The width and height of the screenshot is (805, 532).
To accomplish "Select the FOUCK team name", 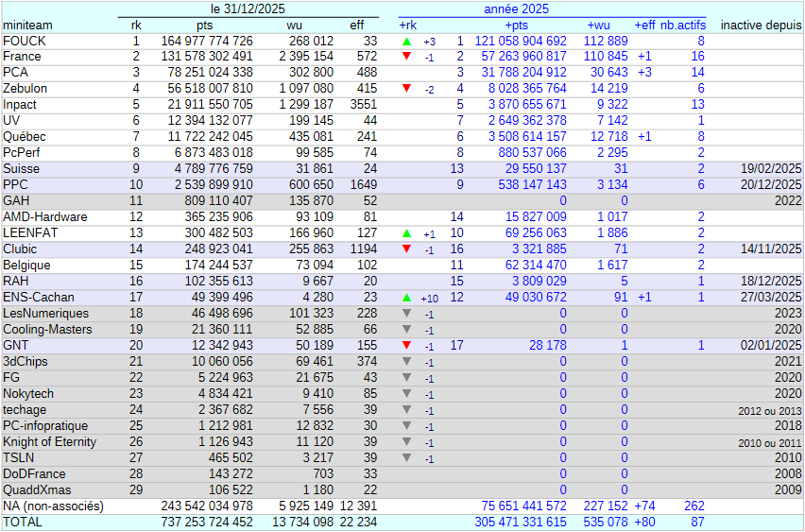I will tap(25, 41).
